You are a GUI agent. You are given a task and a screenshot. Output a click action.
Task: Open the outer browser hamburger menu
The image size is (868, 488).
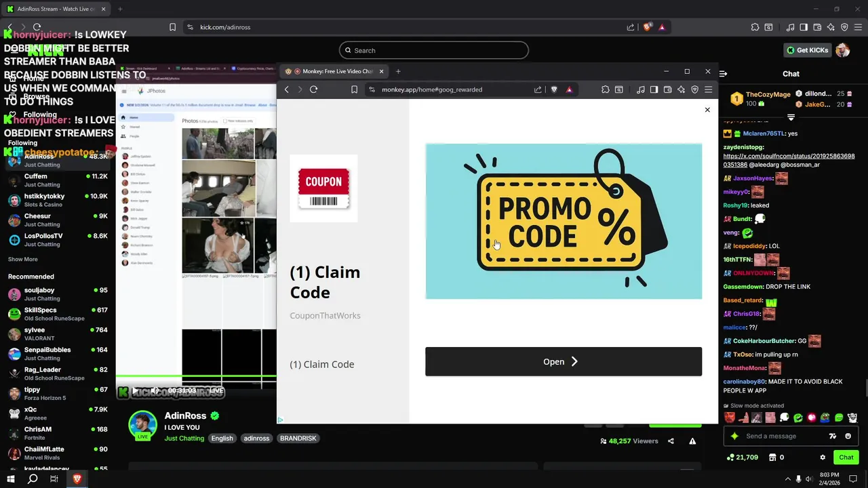[x=858, y=27]
